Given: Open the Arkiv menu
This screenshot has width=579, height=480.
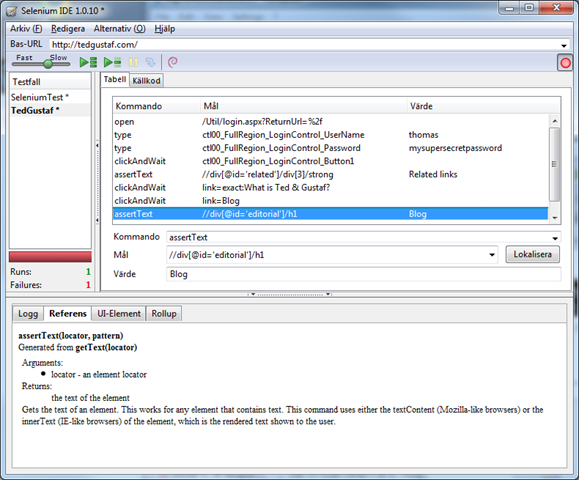Looking at the screenshot, I should (26, 29).
